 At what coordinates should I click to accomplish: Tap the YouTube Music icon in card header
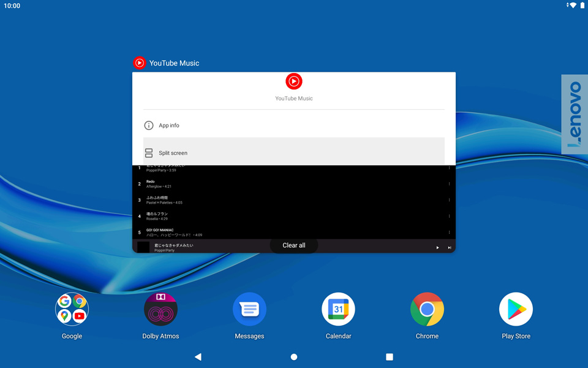pyautogui.click(x=140, y=63)
